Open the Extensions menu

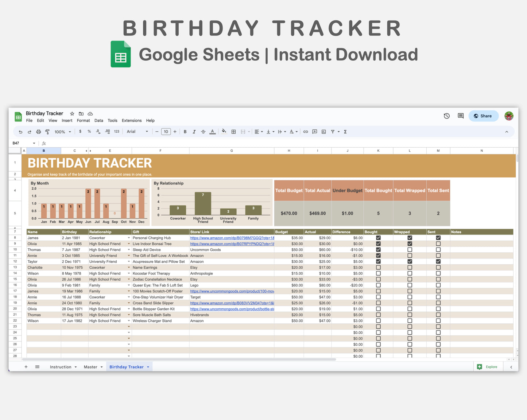coord(131,120)
